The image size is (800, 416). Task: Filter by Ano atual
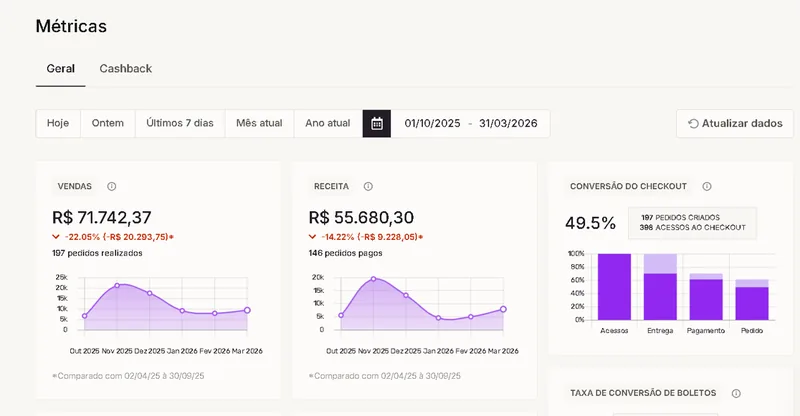(x=328, y=124)
